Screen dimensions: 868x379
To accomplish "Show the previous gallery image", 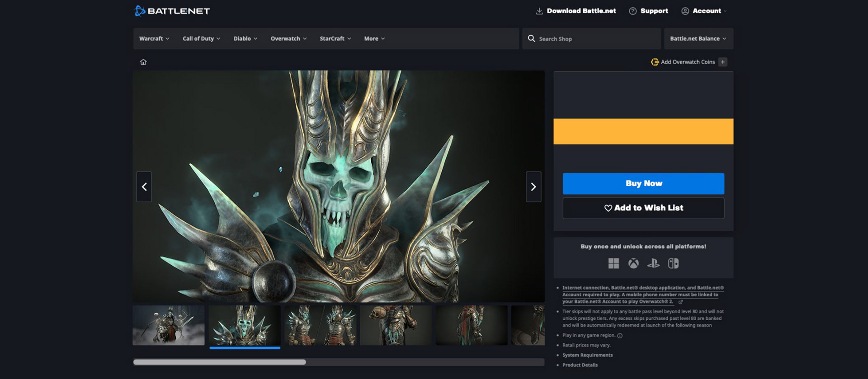I will click(x=144, y=187).
